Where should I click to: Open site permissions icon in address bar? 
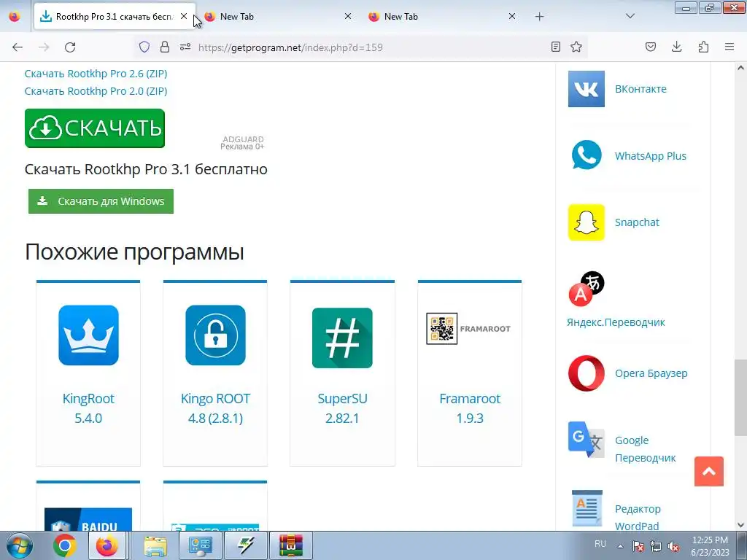(x=185, y=47)
